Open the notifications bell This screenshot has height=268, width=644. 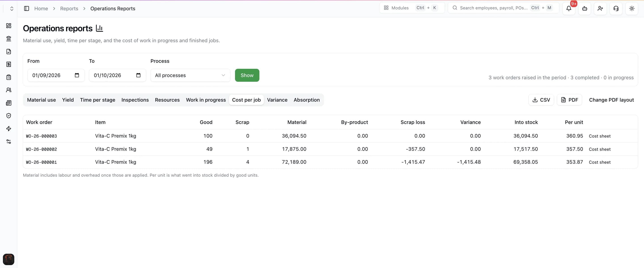pos(568,8)
